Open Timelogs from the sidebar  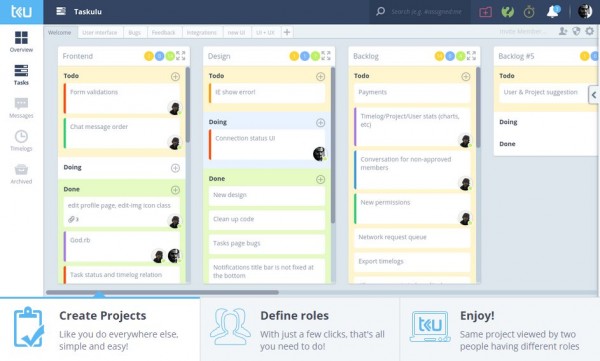click(21, 140)
